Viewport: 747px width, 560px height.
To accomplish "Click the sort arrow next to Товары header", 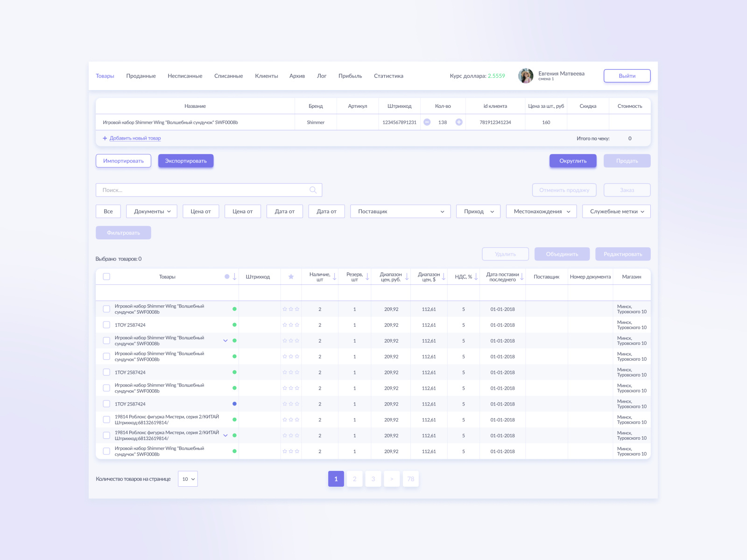I will (x=233, y=276).
